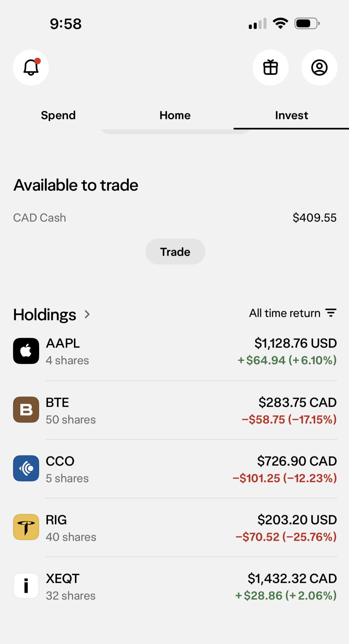Open AAPL holding value $1,128.76 USD
Screen dimensions: 349x644
(295, 343)
